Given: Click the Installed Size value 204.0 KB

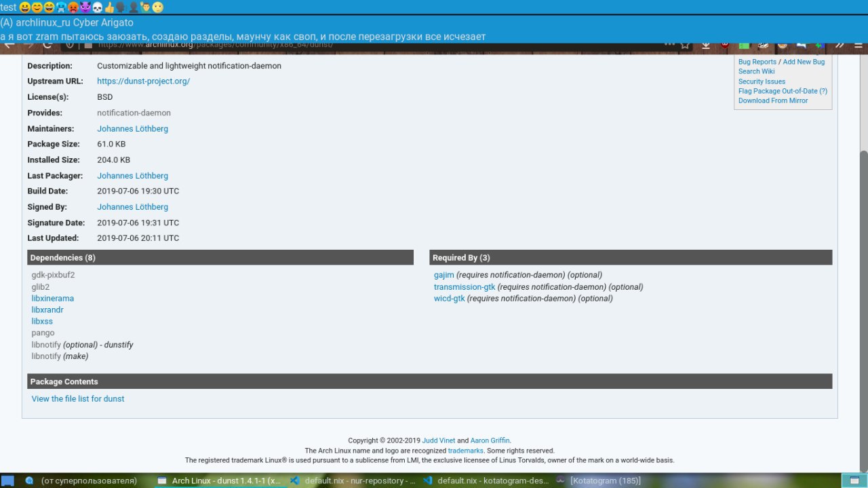Looking at the screenshot, I should click(x=113, y=160).
